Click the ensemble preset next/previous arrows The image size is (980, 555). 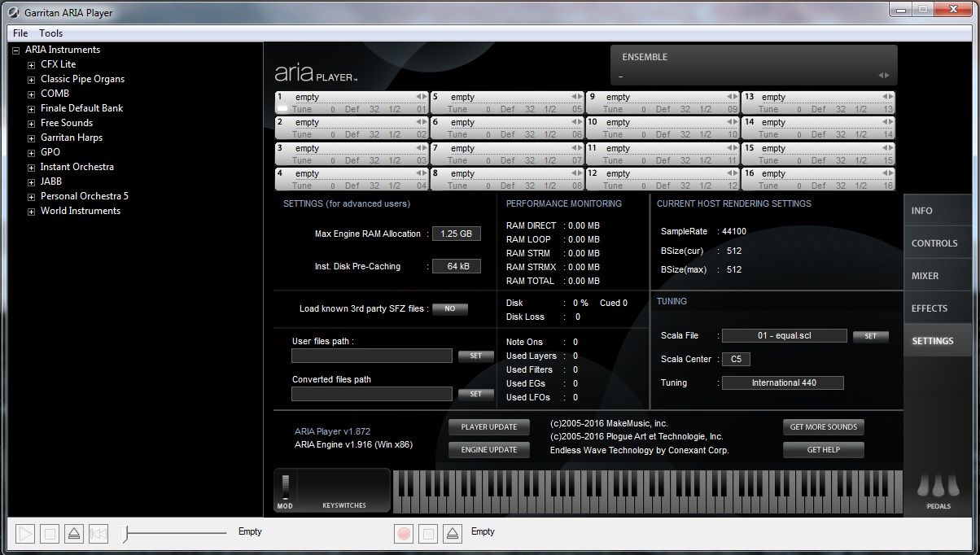tap(884, 76)
